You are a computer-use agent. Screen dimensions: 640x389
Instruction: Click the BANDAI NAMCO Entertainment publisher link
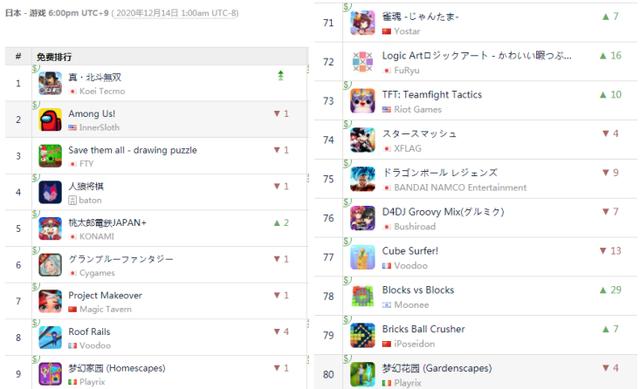coord(460,187)
